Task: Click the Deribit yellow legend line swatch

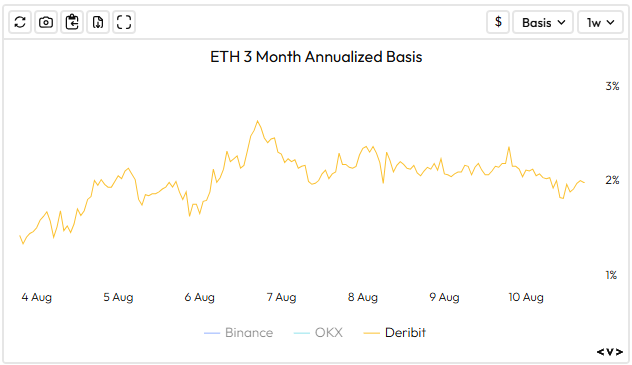Action: pos(371,334)
